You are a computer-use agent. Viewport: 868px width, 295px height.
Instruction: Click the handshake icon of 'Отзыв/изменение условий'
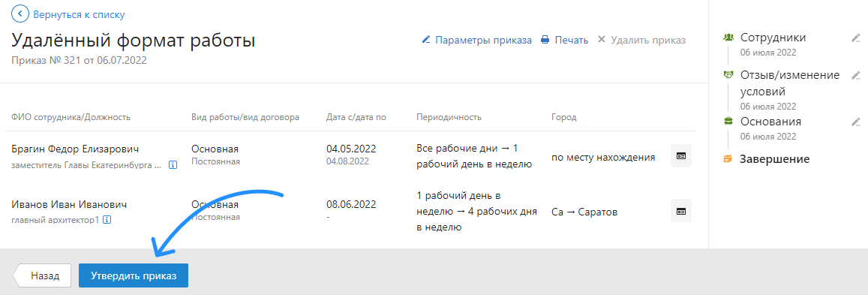tap(728, 75)
